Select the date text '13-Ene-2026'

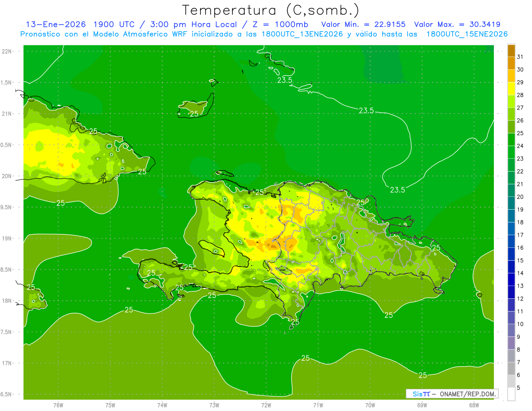pyautogui.click(x=55, y=24)
